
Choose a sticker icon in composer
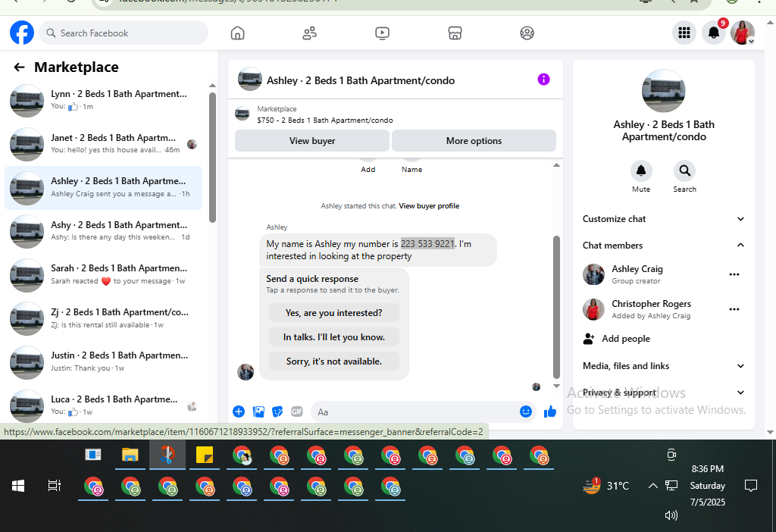[x=277, y=412]
